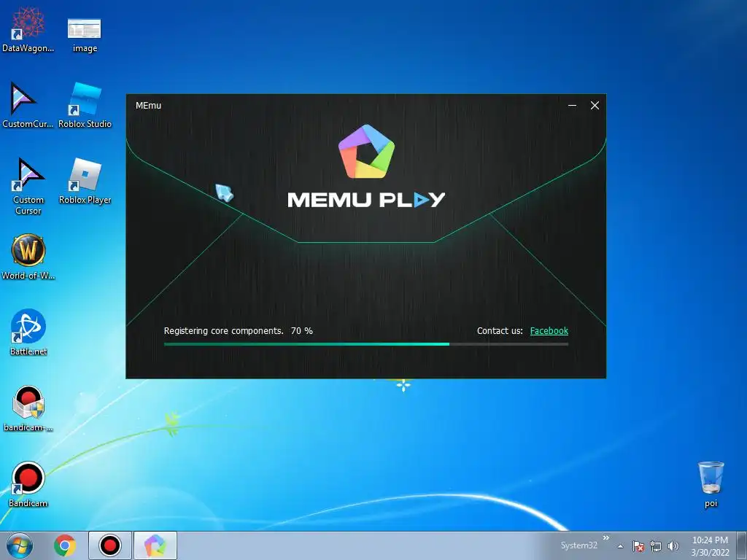Open the Windows Start menu

point(20,545)
